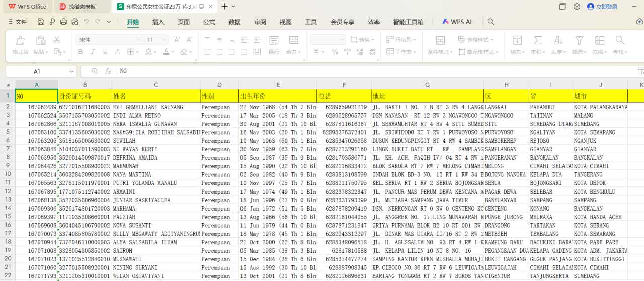Toggle Bold formatting
This screenshot has height=281, width=644.
tap(80, 52)
